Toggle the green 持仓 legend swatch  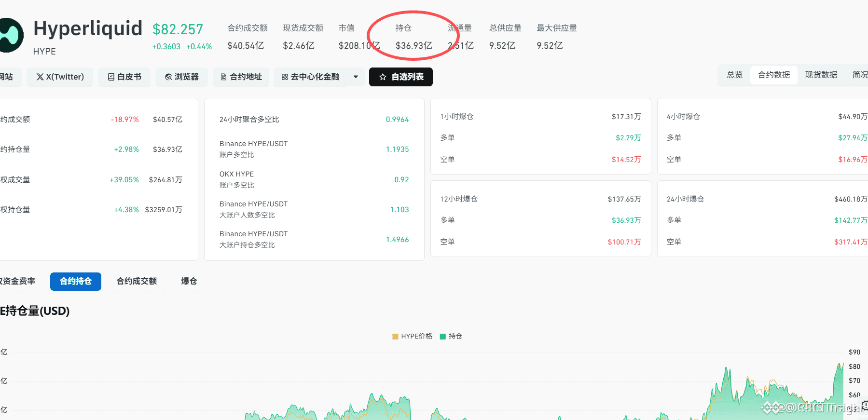pos(442,337)
